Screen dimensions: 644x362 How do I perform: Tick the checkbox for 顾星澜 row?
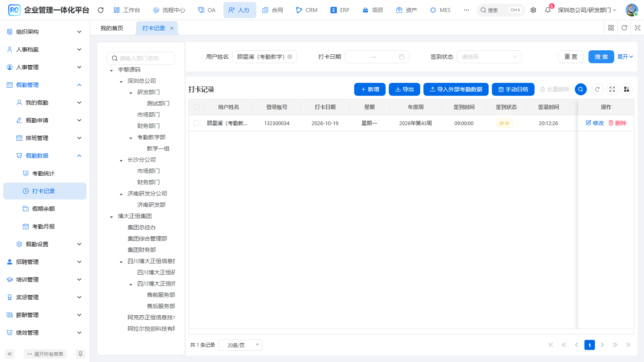[196, 123]
